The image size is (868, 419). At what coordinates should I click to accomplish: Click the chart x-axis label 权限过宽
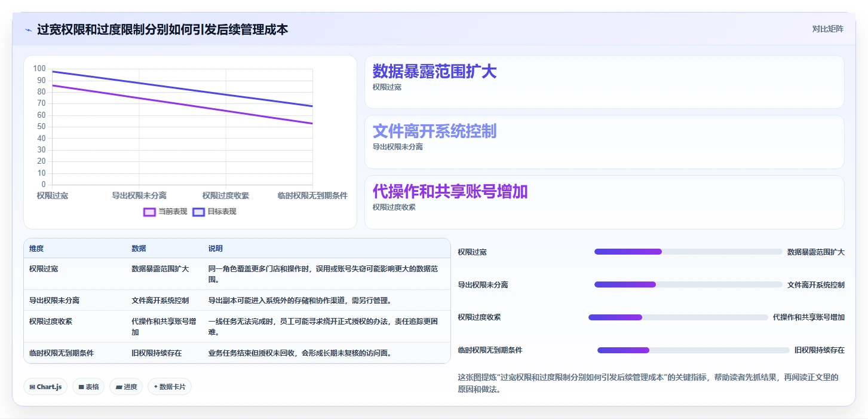pos(53,195)
